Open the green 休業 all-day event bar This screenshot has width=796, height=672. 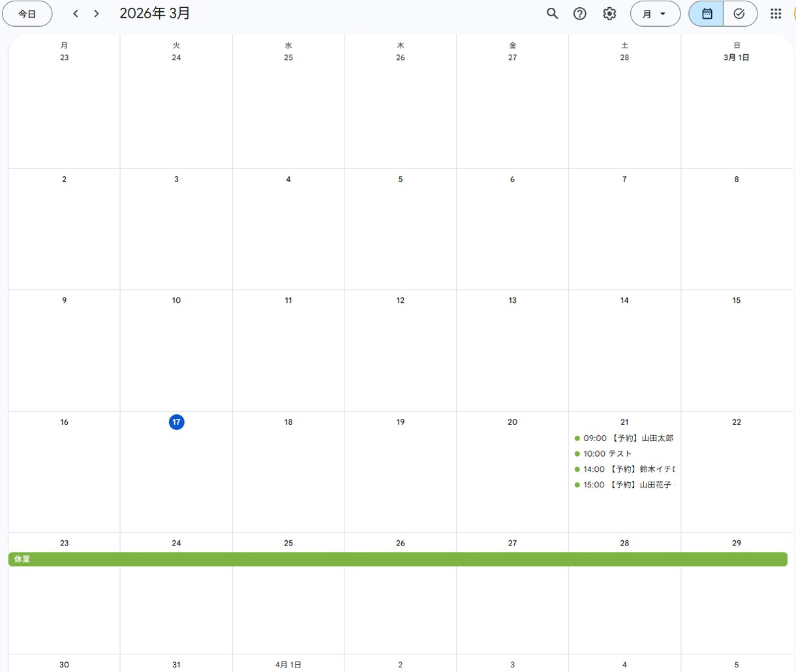click(x=398, y=559)
